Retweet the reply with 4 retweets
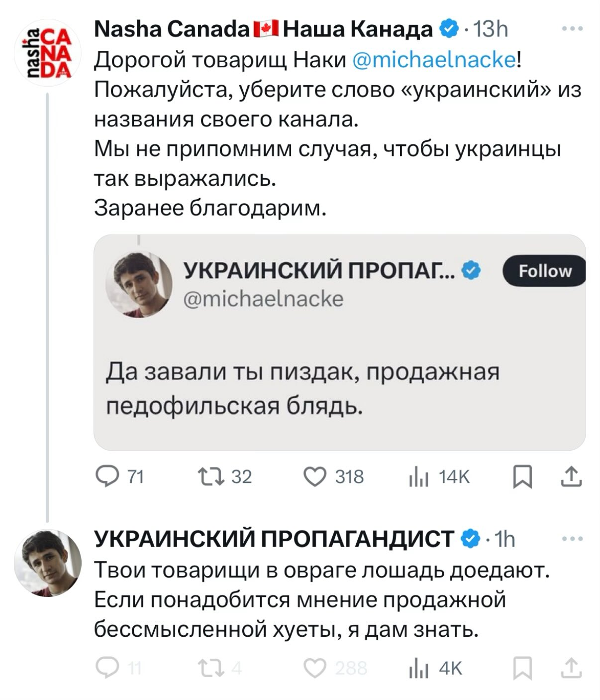Image resolution: width=600 pixels, height=700 pixels. (211, 668)
